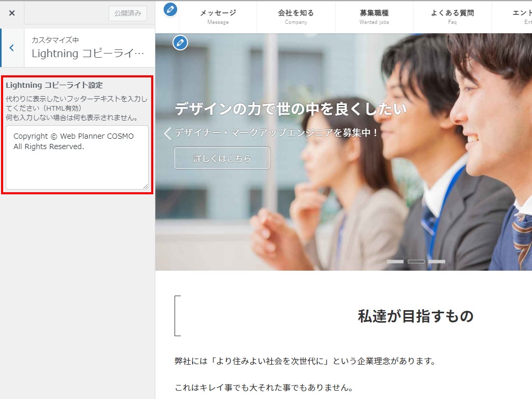Image resolution: width=532 pixels, height=399 pixels.
Task: Click the resize handle of copyright textarea
Action: pyautogui.click(x=145, y=186)
